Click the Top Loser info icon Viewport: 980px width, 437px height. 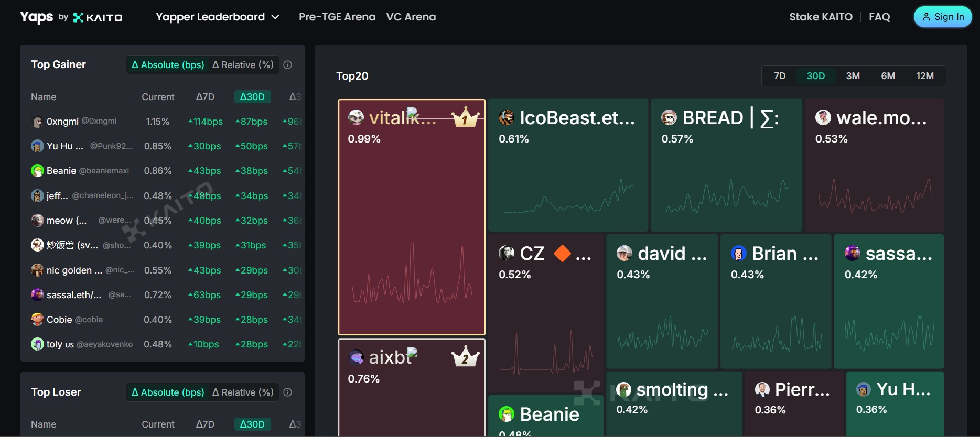pyautogui.click(x=288, y=392)
